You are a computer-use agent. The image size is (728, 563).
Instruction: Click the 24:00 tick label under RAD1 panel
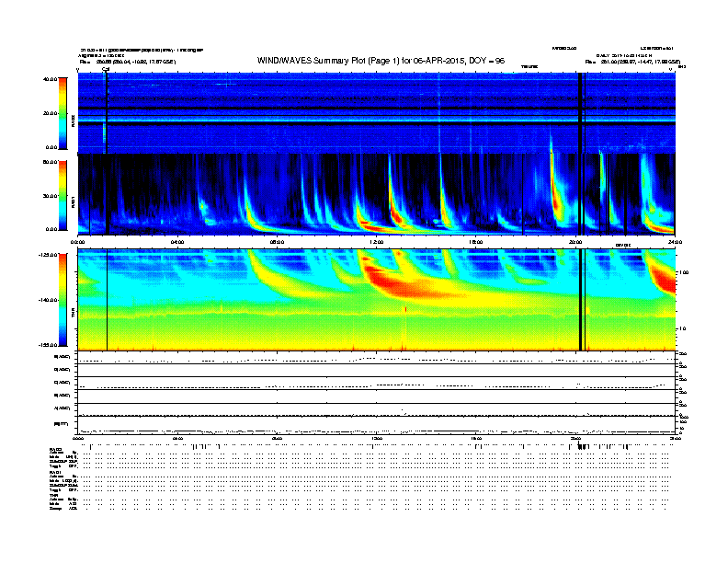[x=675, y=242]
